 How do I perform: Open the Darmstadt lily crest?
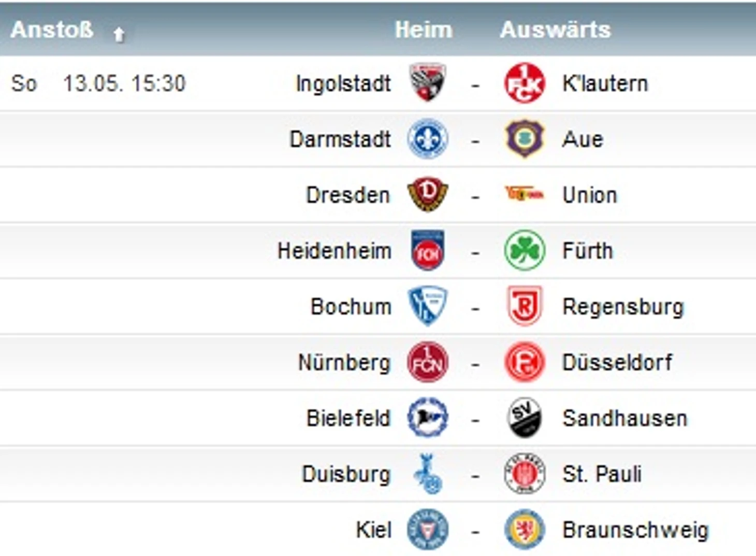click(427, 138)
